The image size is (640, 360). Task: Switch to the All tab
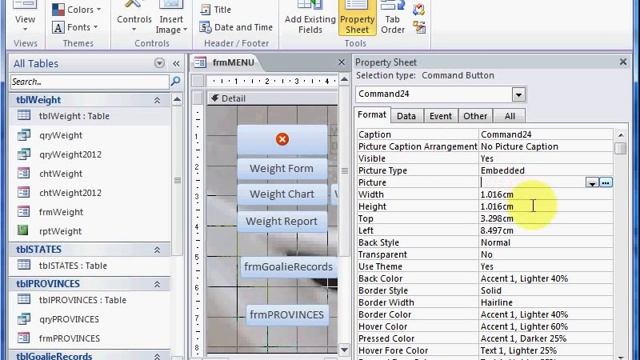click(509, 116)
